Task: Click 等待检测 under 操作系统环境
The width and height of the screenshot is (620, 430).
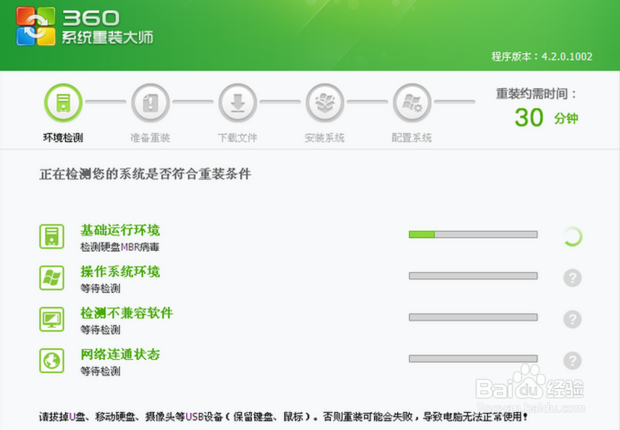Action: pos(100,288)
